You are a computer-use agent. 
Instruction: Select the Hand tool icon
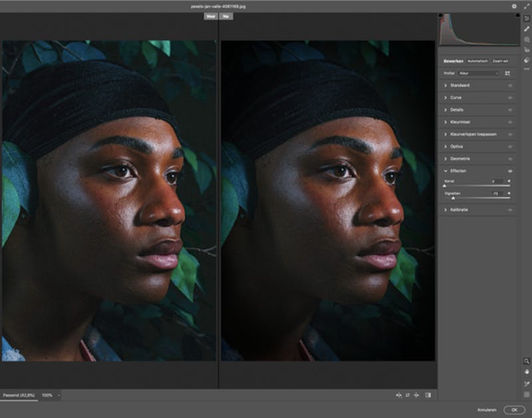coord(526,372)
